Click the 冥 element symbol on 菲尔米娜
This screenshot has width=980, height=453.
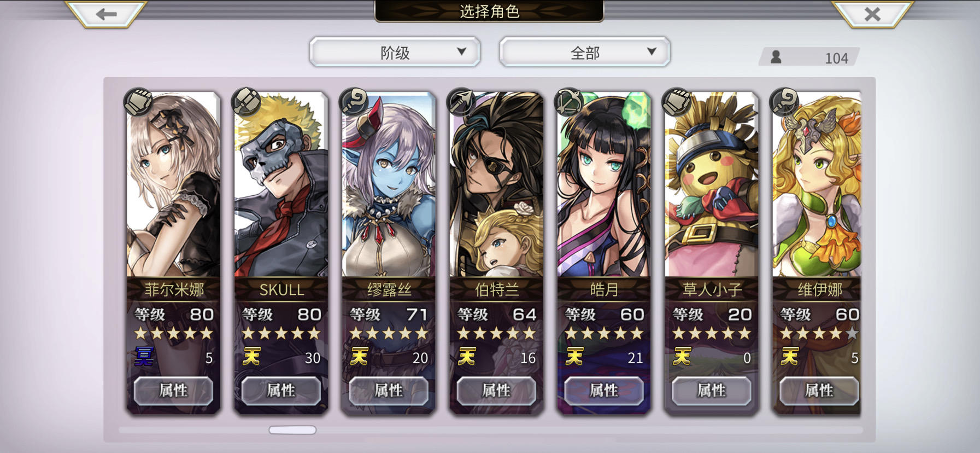pyautogui.click(x=144, y=357)
